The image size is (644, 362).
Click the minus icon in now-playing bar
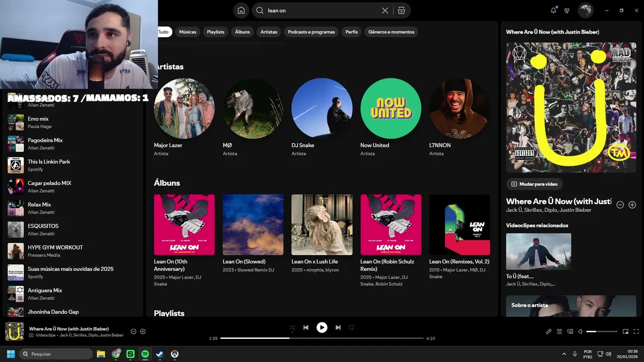pyautogui.click(x=133, y=331)
